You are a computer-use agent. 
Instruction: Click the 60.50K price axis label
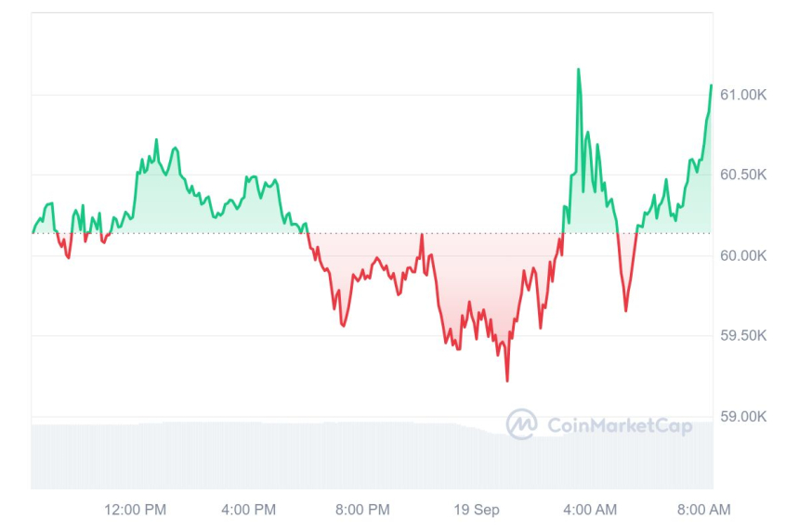coord(742,175)
